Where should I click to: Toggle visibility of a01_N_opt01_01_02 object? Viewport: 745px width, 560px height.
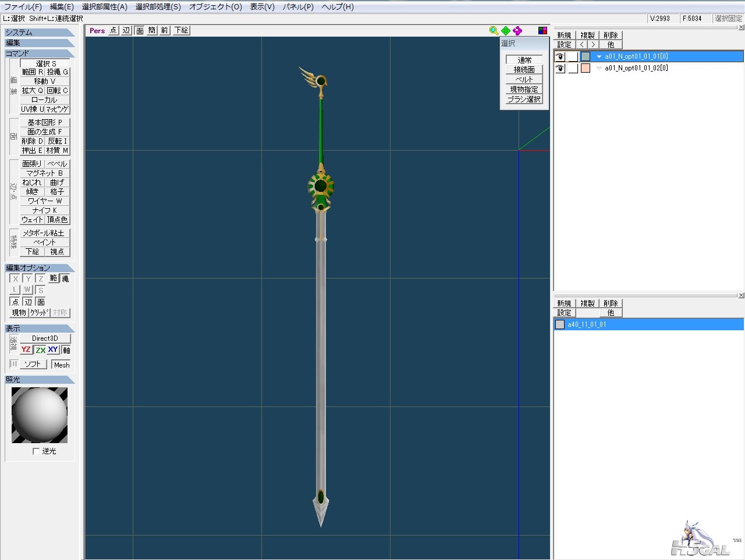(x=560, y=68)
